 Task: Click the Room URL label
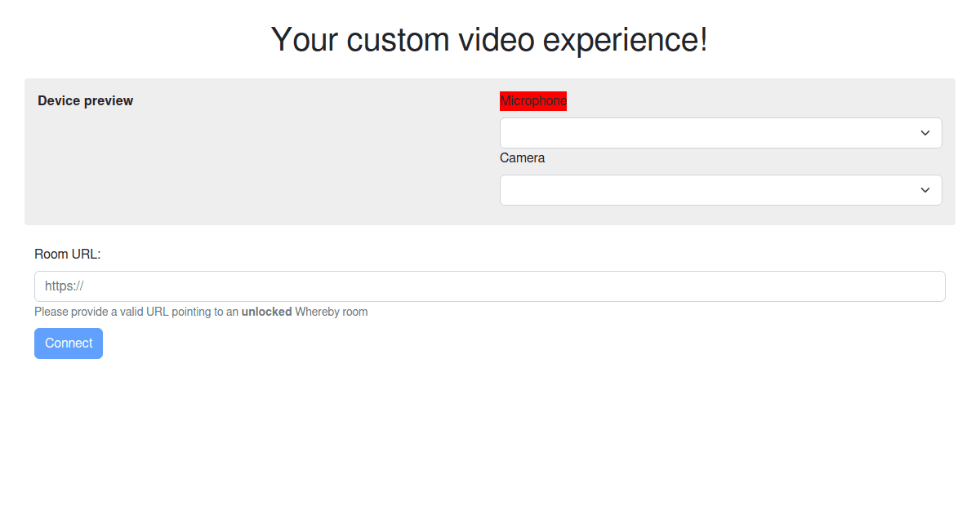coord(68,254)
